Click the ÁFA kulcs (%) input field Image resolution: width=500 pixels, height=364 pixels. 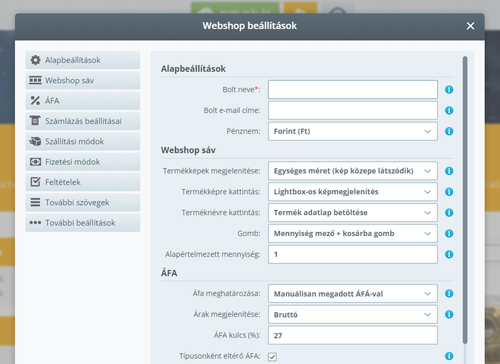pos(353,335)
